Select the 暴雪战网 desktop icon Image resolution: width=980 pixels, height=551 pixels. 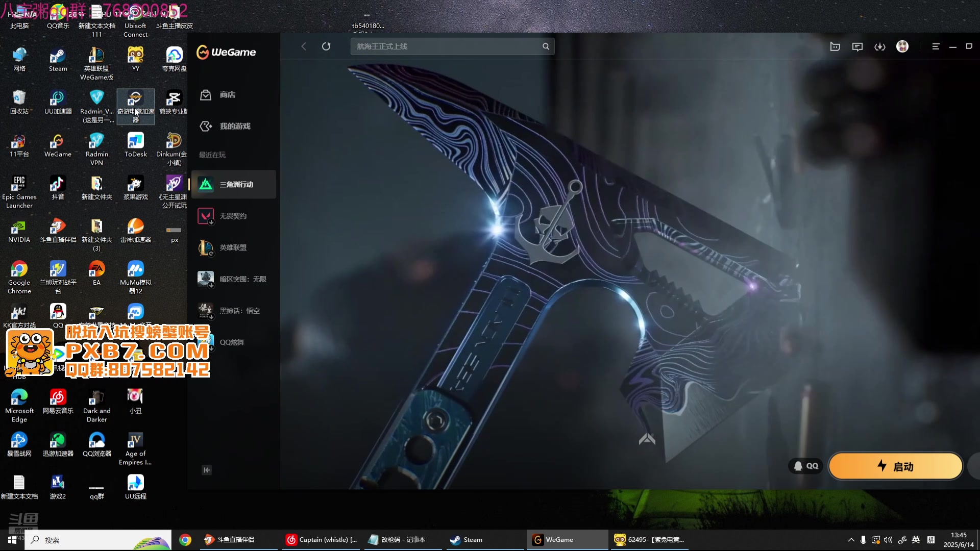point(19,445)
